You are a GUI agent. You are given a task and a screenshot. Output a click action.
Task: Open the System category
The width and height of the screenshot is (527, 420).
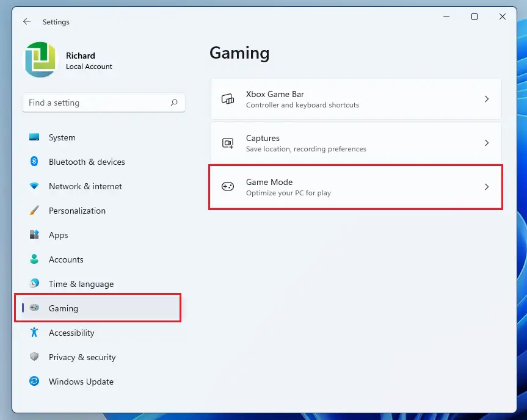62,137
